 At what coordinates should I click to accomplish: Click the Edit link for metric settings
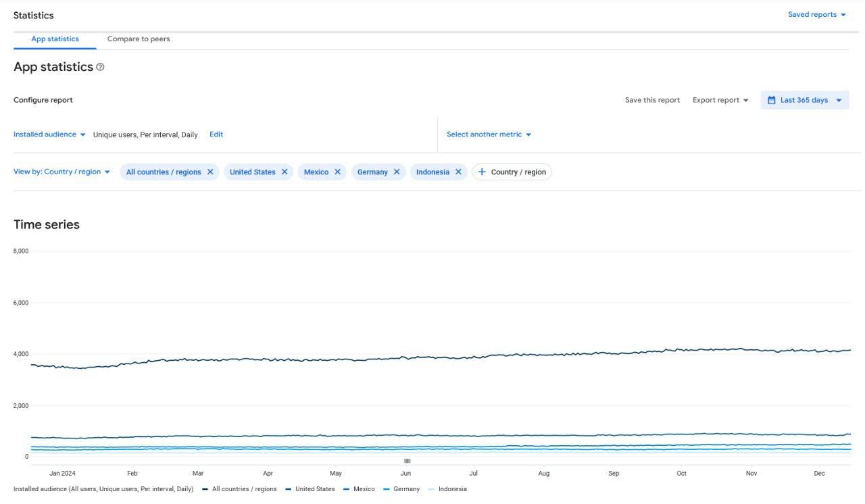216,134
